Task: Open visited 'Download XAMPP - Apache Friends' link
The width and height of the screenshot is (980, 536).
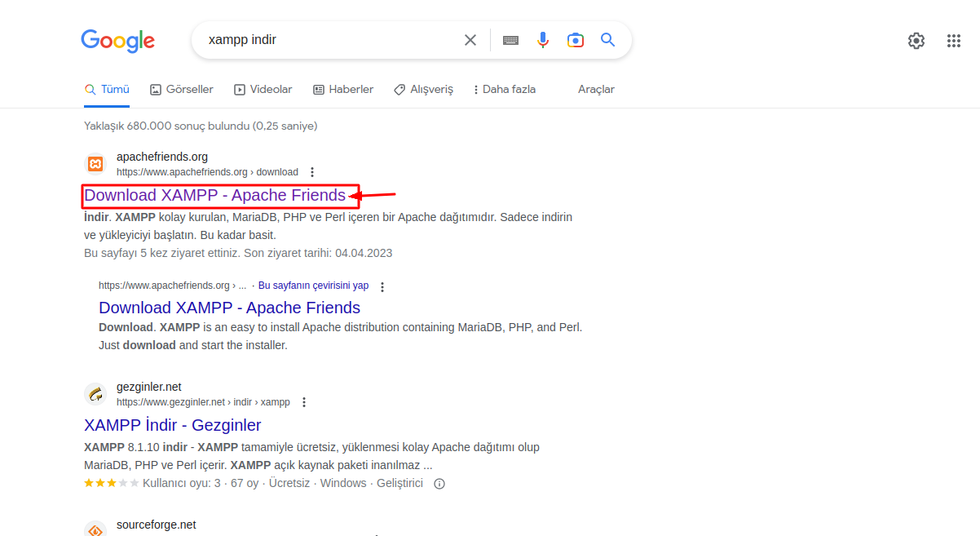Action: pos(215,195)
